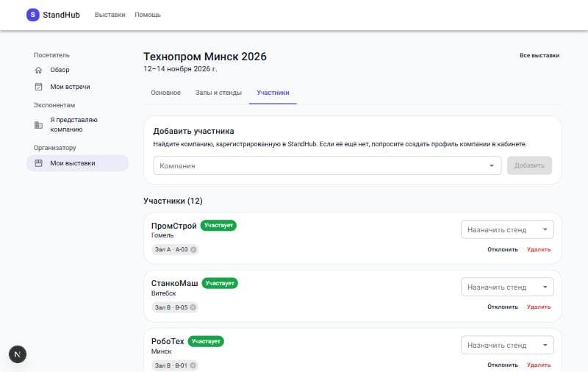
Task: Click the StandHub logo icon
Action: tap(32, 15)
